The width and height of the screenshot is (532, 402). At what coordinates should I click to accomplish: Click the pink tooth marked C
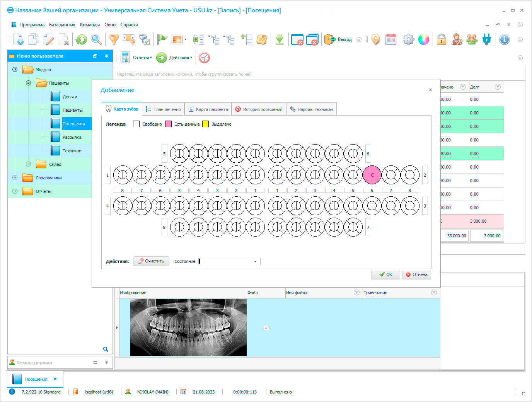click(x=372, y=175)
